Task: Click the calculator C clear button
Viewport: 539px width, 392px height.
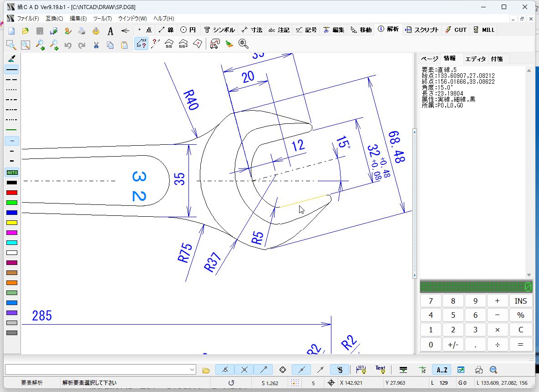Action: [520, 330]
